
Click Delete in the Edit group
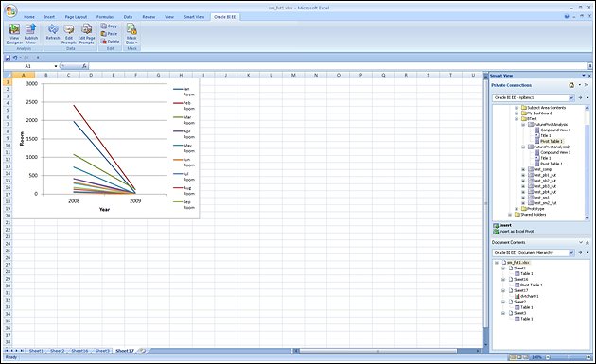coord(111,42)
